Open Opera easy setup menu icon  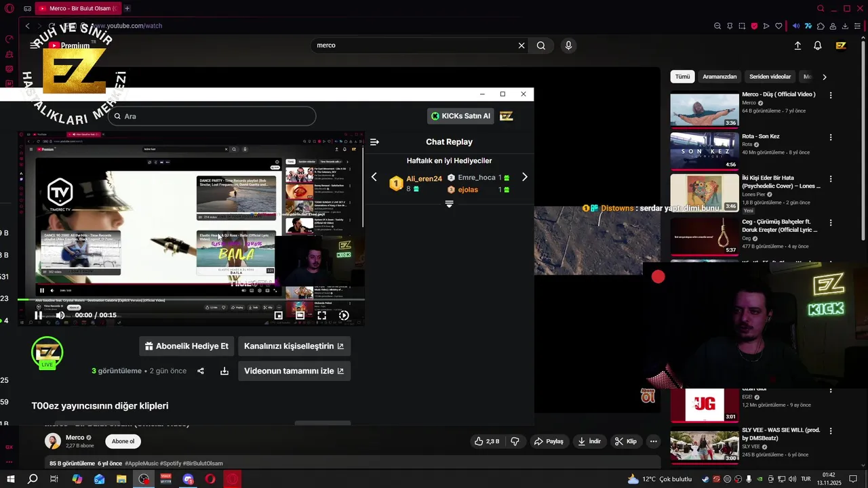[x=858, y=26]
